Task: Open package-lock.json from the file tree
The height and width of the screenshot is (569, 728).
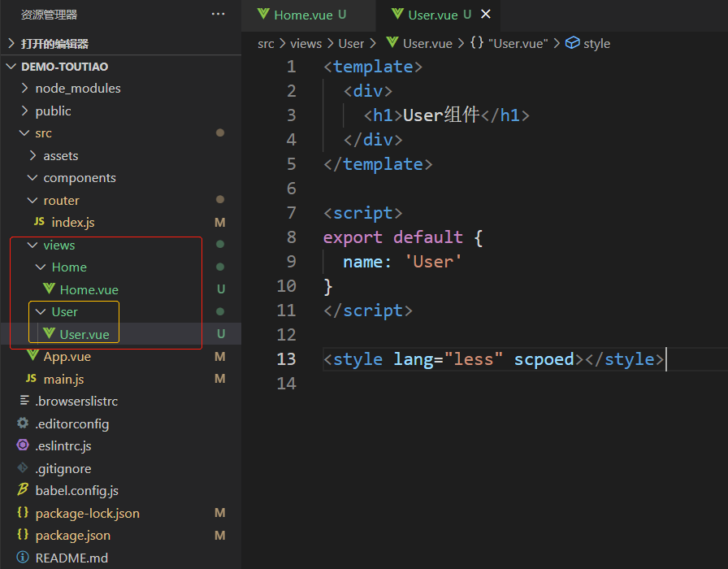Action: 87,513
